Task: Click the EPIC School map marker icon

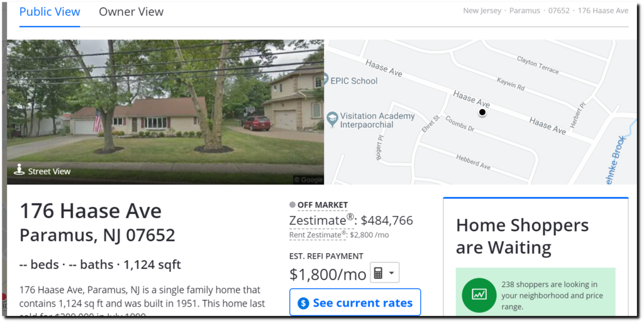Action: click(x=326, y=77)
